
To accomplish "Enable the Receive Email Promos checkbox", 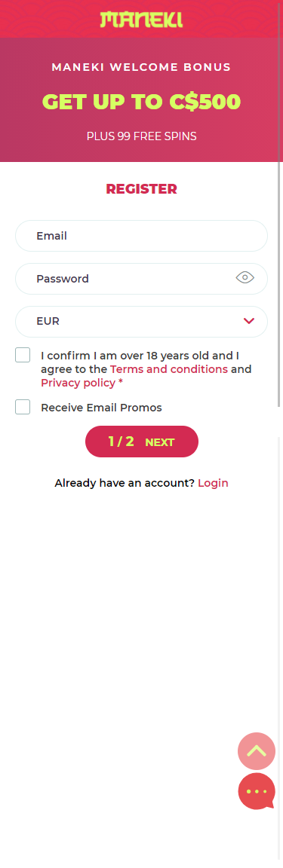I will point(23,408).
